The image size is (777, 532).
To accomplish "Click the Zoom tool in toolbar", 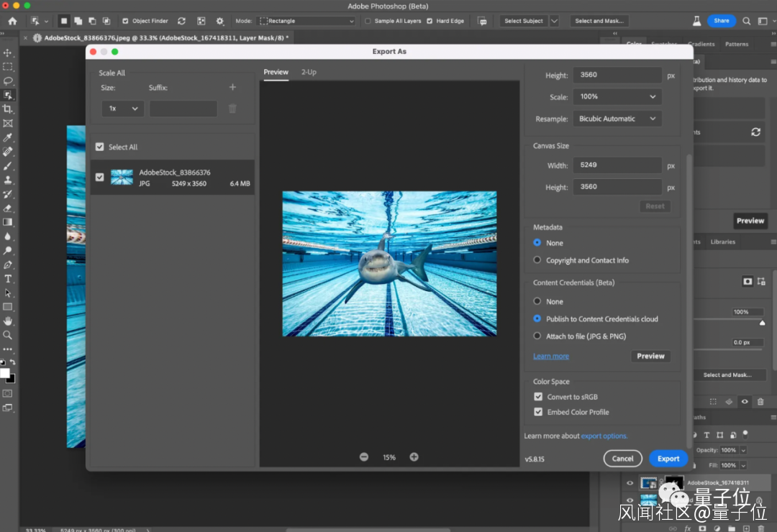I will (x=8, y=335).
